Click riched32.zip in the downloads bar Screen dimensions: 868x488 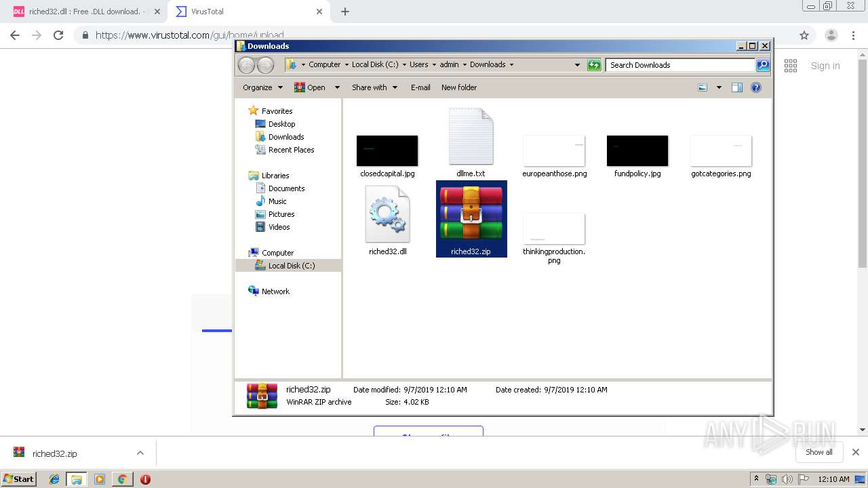point(54,453)
